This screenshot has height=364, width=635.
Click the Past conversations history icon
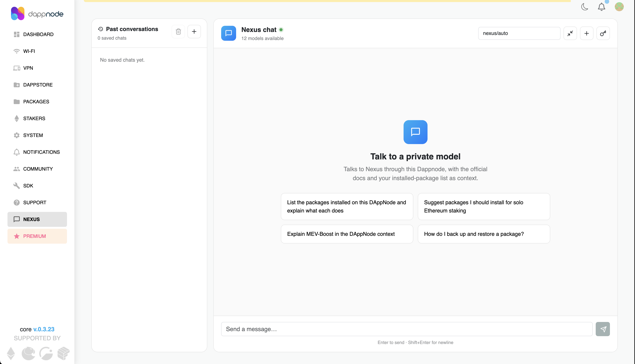point(101,29)
